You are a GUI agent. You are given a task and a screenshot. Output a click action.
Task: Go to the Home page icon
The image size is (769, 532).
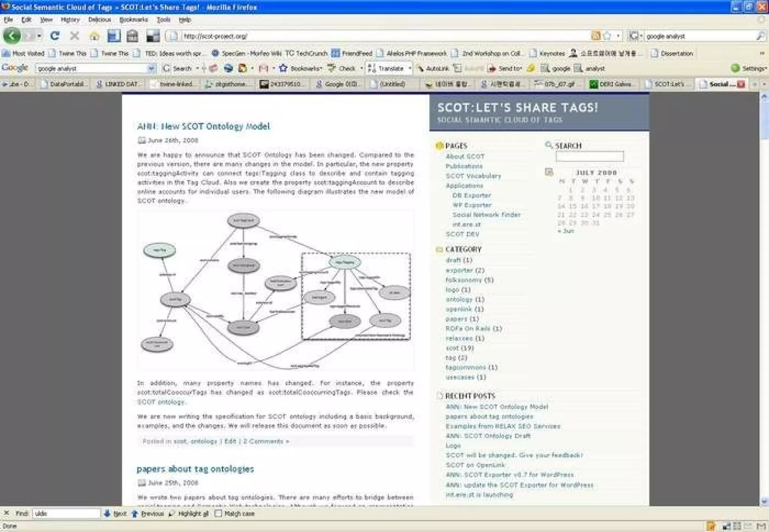pyautogui.click(x=94, y=36)
